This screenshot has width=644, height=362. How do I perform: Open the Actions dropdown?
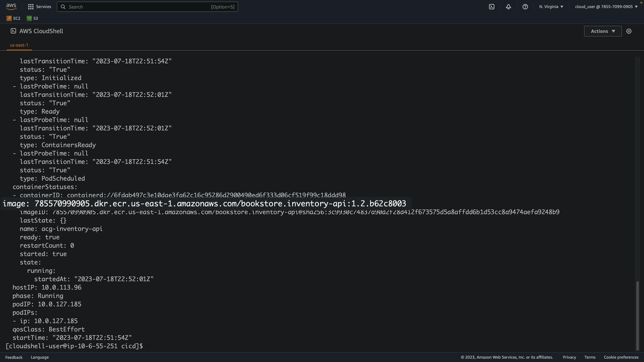pyautogui.click(x=603, y=31)
